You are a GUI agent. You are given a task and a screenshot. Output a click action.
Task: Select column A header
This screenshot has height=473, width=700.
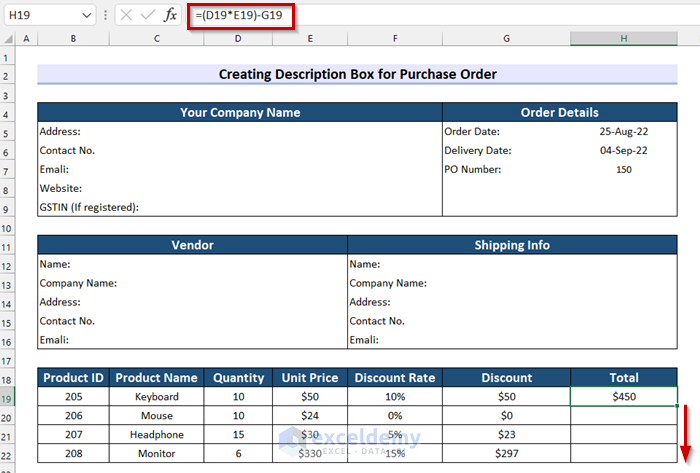pos(26,39)
